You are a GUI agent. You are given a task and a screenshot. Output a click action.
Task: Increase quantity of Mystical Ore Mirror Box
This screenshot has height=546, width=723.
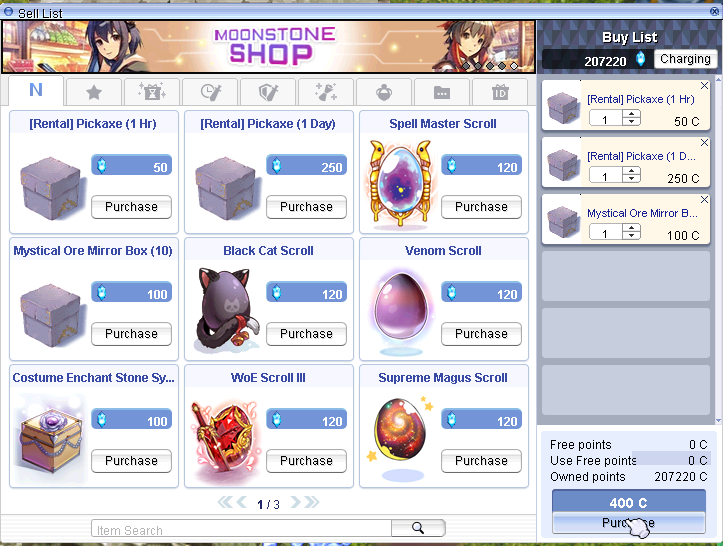click(631, 228)
